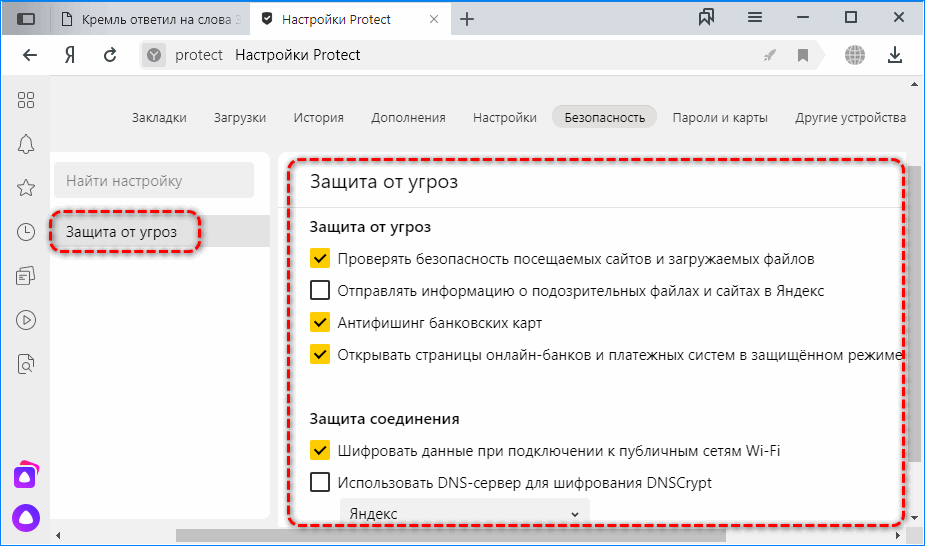Open the downloads arrow icon

tap(895, 55)
